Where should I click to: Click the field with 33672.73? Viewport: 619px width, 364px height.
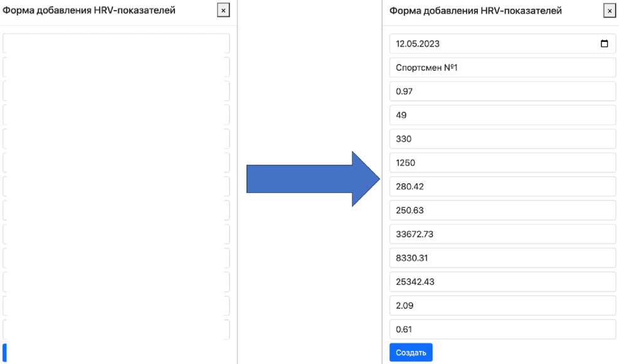tap(502, 234)
